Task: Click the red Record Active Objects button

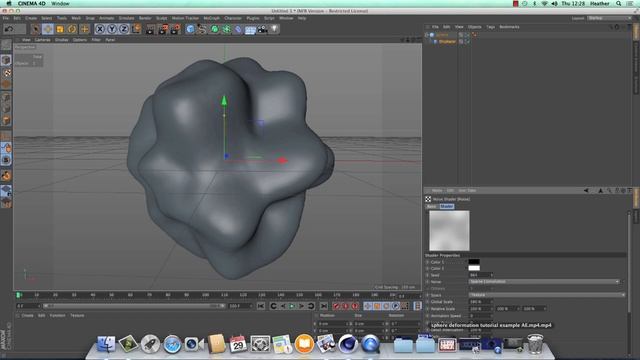Action: (x=336, y=306)
